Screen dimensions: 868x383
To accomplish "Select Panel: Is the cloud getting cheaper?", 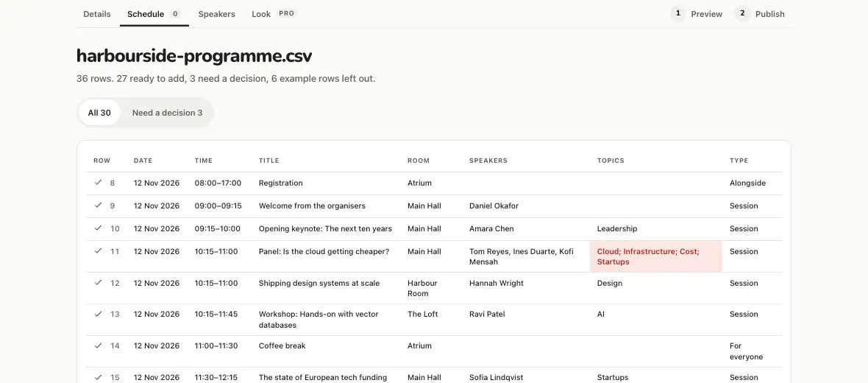I will pos(324,251).
